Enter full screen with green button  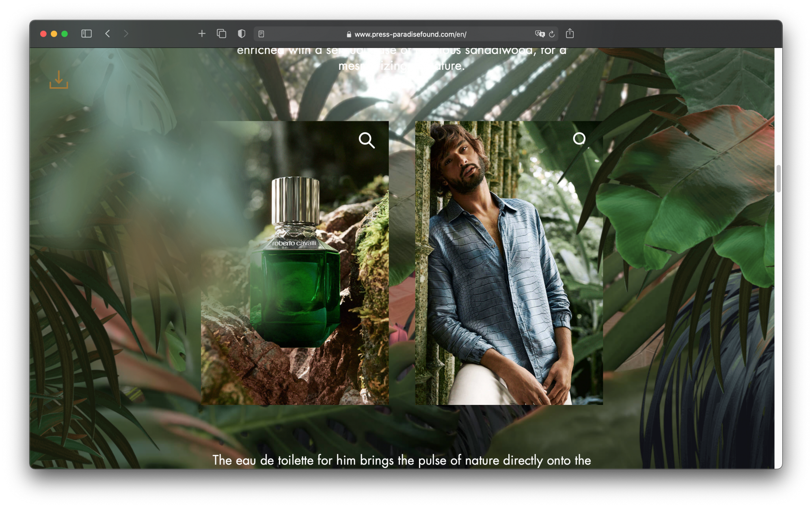click(65, 34)
